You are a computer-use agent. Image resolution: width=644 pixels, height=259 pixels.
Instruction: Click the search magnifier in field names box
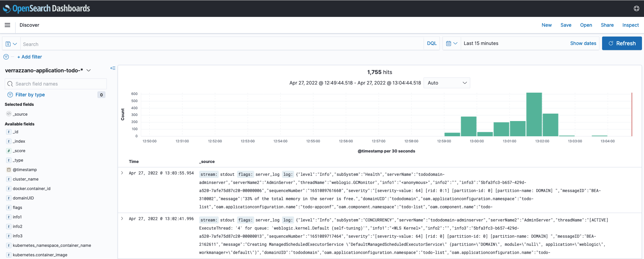click(x=10, y=84)
